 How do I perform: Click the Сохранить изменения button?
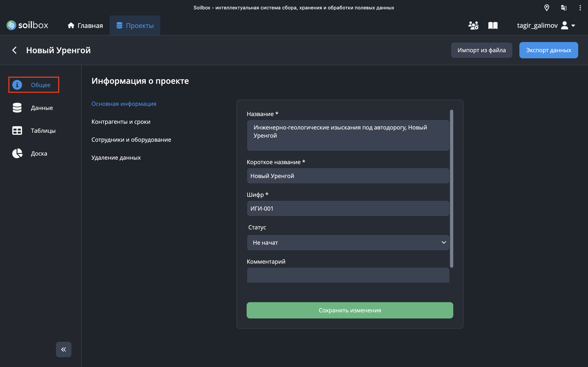click(350, 310)
